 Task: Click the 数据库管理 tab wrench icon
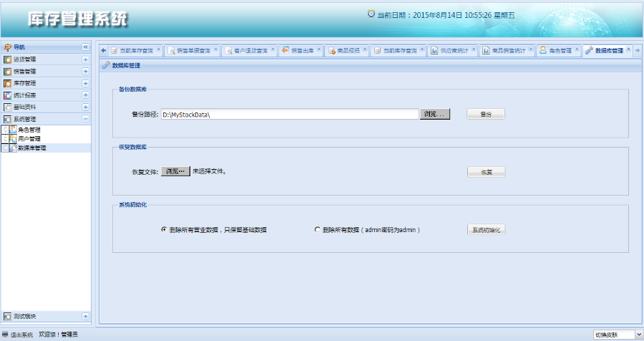pyautogui.click(x=589, y=50)
